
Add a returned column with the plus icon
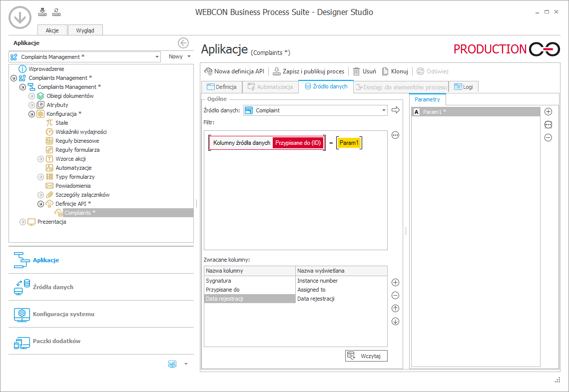click(395, 283)
